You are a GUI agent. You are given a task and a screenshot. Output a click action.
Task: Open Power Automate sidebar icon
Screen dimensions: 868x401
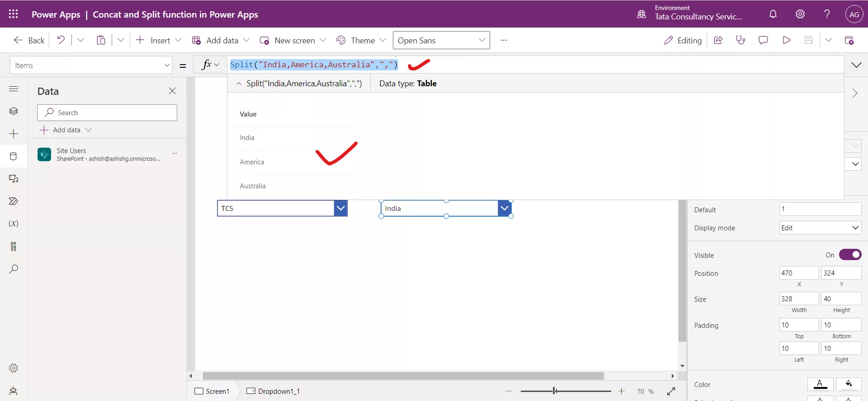tap(14, 201)
